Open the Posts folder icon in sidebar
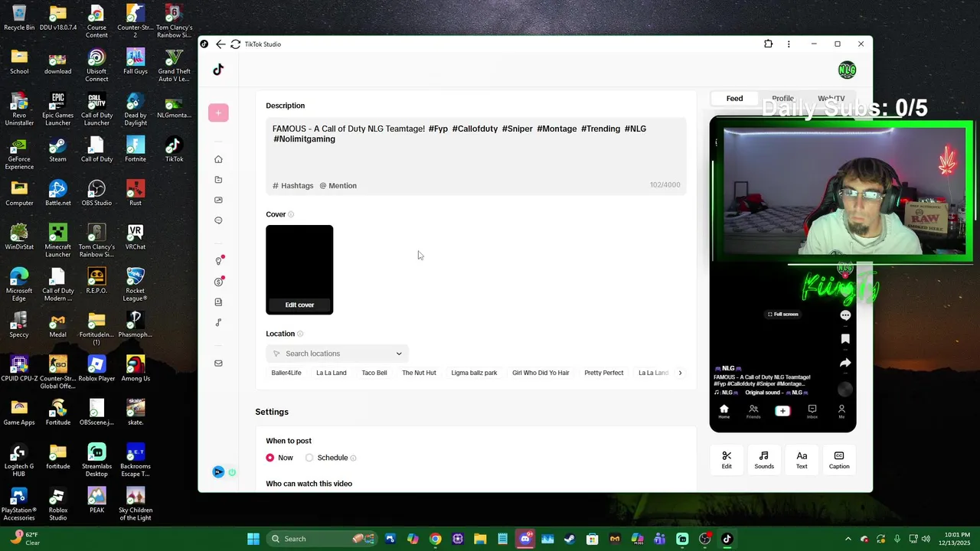This screenshot has height=551, width=980. (x=218, y=180)
